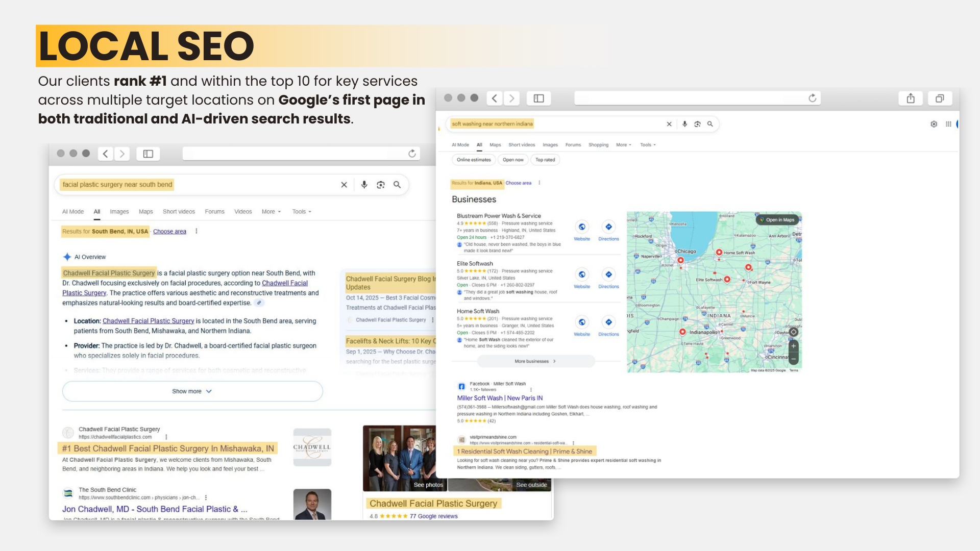The height and width of the screenshot is (551, 980).
Task: Toggle sidebar icon in the left browser window
Action: click(148, 154)
